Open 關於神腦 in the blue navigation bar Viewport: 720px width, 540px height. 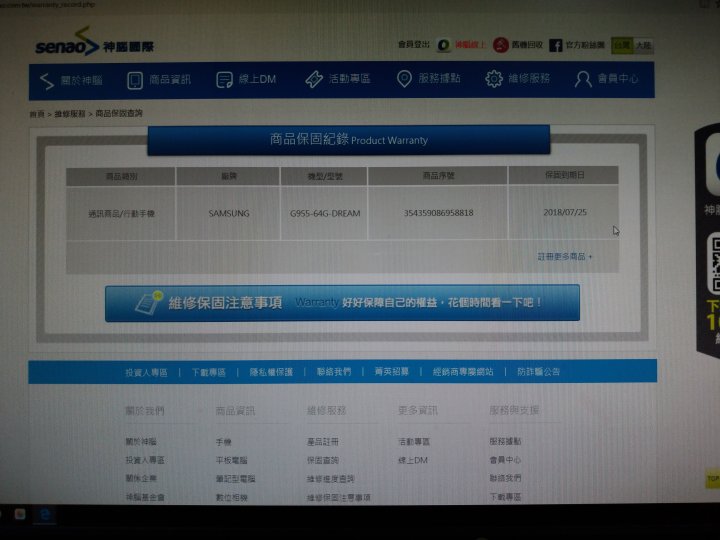tap(71, 81)
